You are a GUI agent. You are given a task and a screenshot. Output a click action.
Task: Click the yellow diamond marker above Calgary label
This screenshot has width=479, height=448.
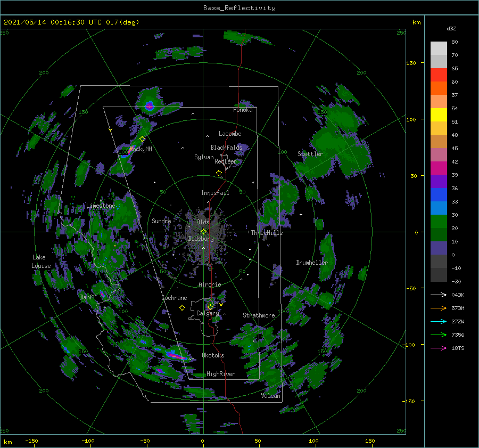(210, 307)
